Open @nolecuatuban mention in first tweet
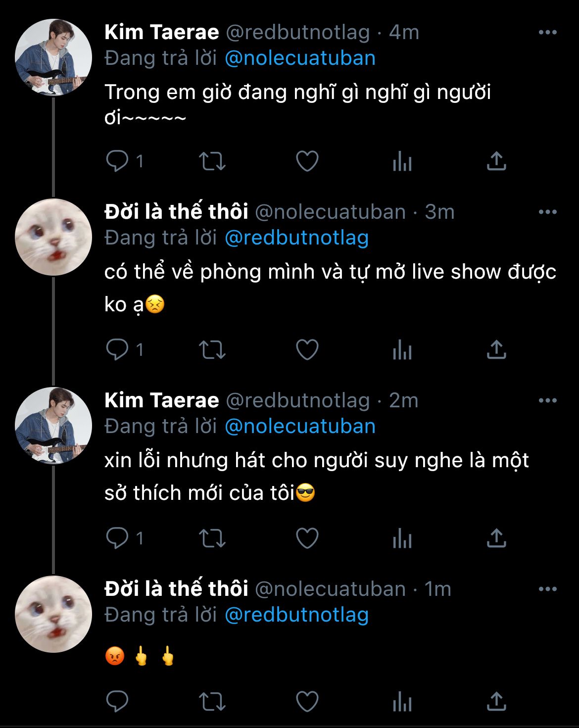The width and height of the screenshot is (579, 728). tap(300, 58)
